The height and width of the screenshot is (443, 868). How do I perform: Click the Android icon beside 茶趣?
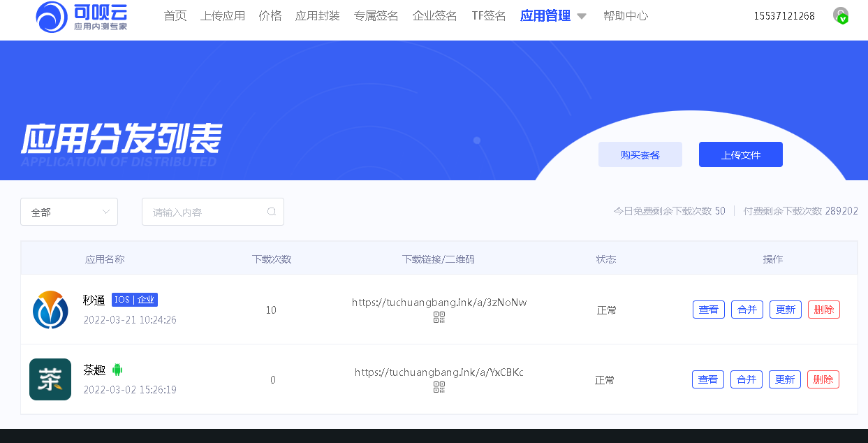117,370
